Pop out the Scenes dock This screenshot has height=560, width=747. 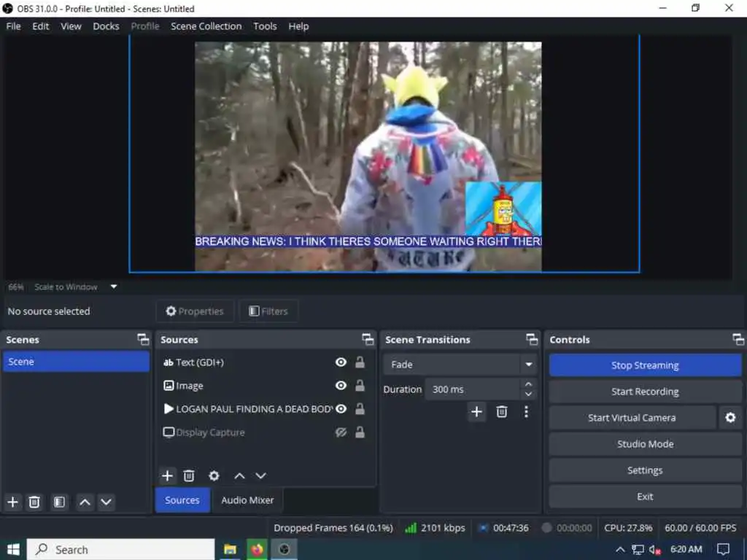(143, 339)
